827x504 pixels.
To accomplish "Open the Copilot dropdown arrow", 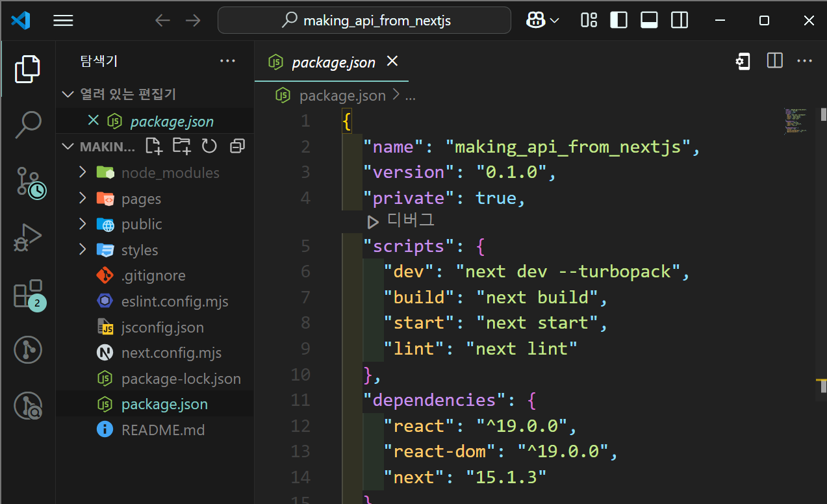I will [x=555, y=21].
